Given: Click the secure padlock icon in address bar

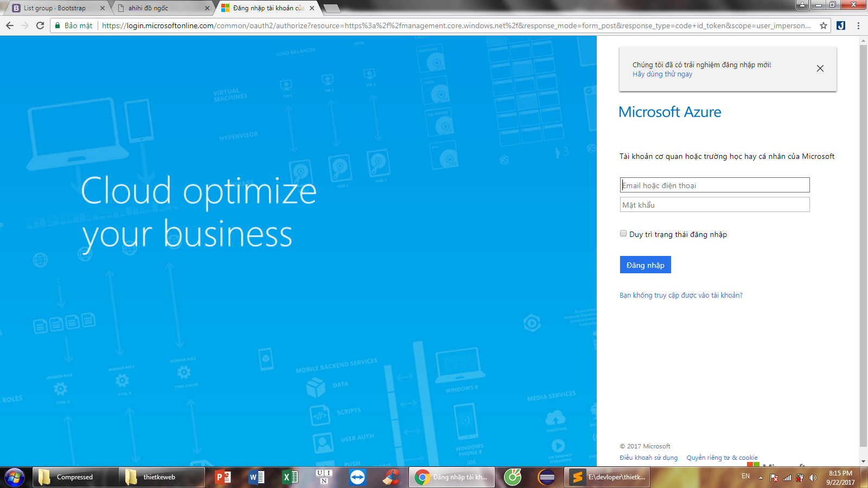Looking at the screenshot, I should coord(58,25).
